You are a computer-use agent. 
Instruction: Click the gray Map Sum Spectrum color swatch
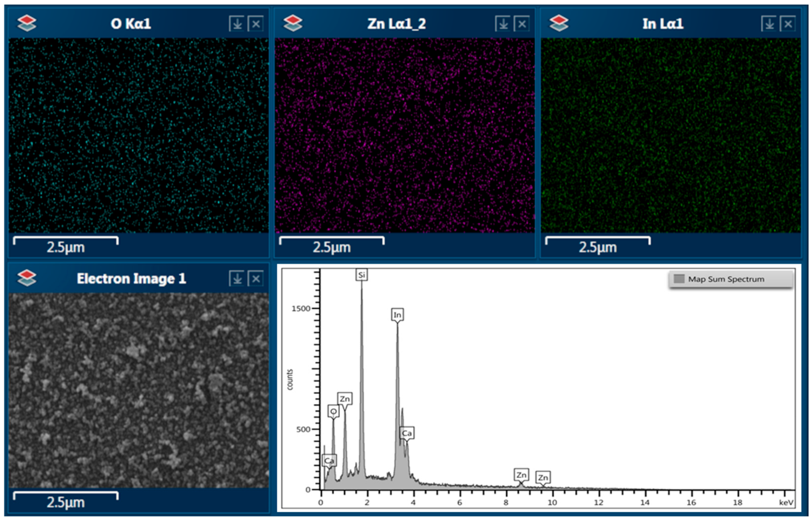[679, 279]
